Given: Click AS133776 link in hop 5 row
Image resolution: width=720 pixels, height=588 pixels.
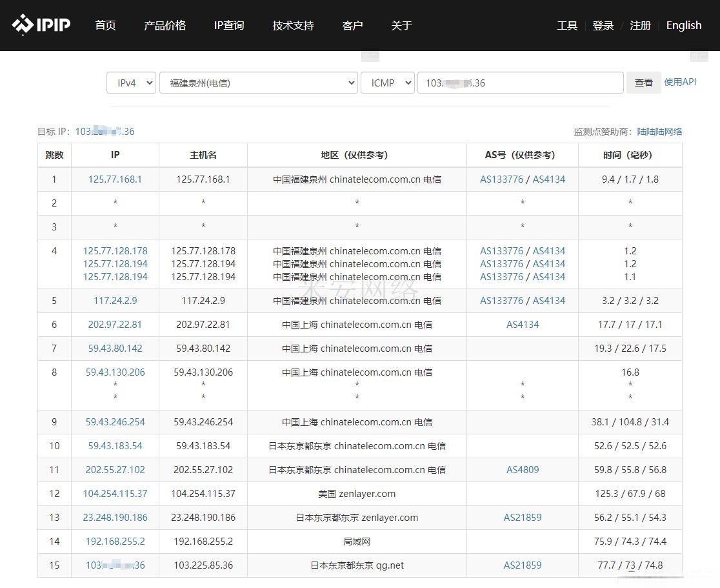Looking at the screenshot, I should coord(501,300).
